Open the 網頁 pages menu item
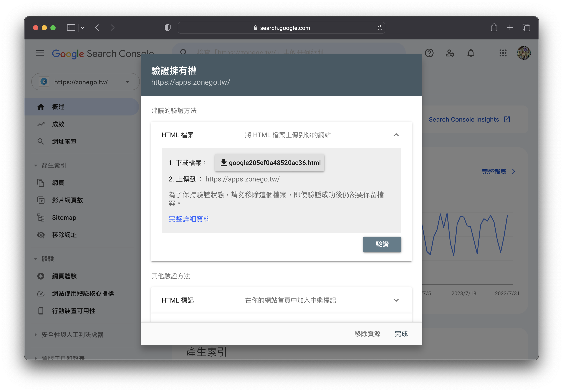563x392 pixels. [x=82, y=183]
